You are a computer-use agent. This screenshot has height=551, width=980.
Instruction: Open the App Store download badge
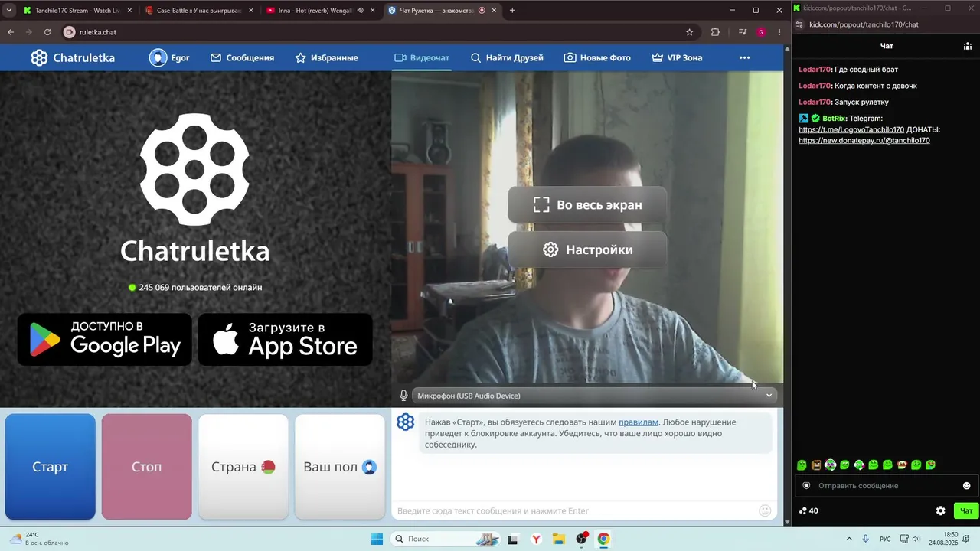click(x=286, y=339)
